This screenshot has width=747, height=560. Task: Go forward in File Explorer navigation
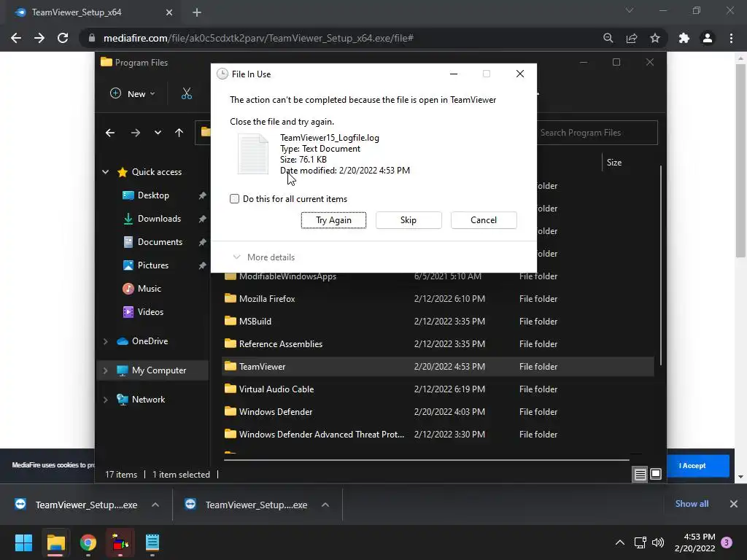pos(135,133)
